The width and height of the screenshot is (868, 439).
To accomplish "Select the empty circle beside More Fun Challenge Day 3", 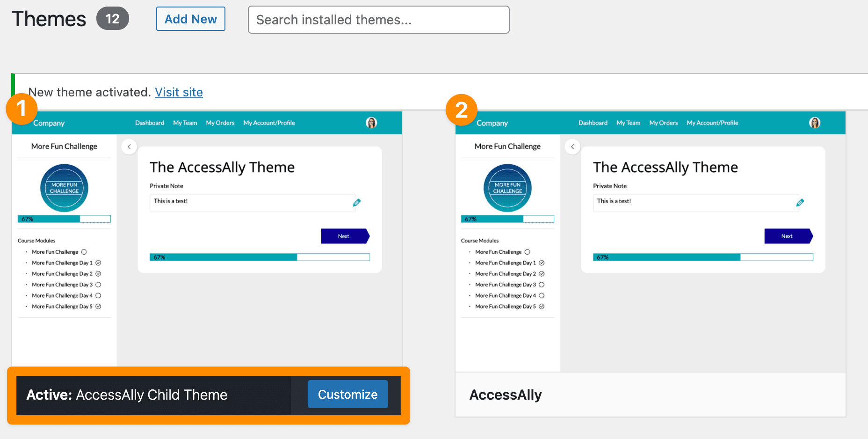I will (98, 285).
